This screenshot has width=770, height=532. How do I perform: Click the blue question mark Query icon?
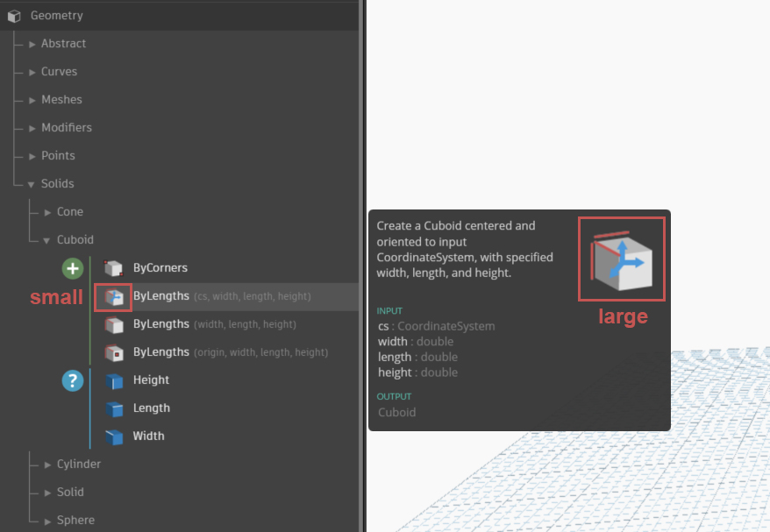pos(73,380)
